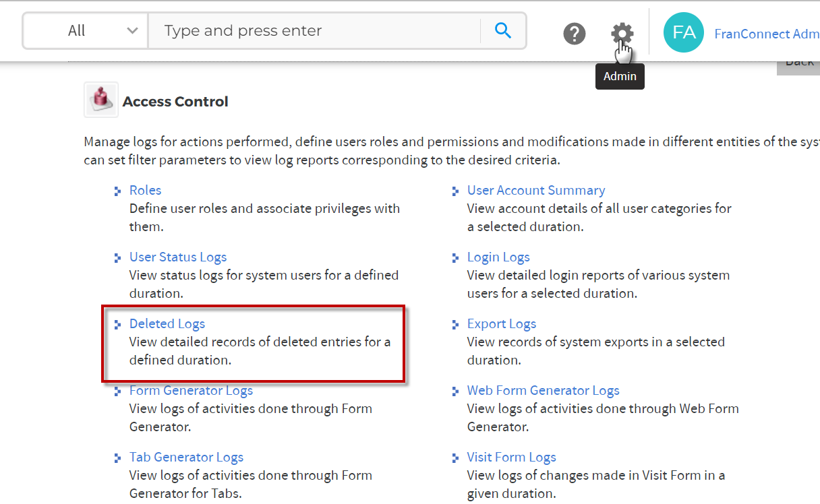820x504 pixels.
Task: Click text 'Generator for Tabs.'
Action: (185, 493)
